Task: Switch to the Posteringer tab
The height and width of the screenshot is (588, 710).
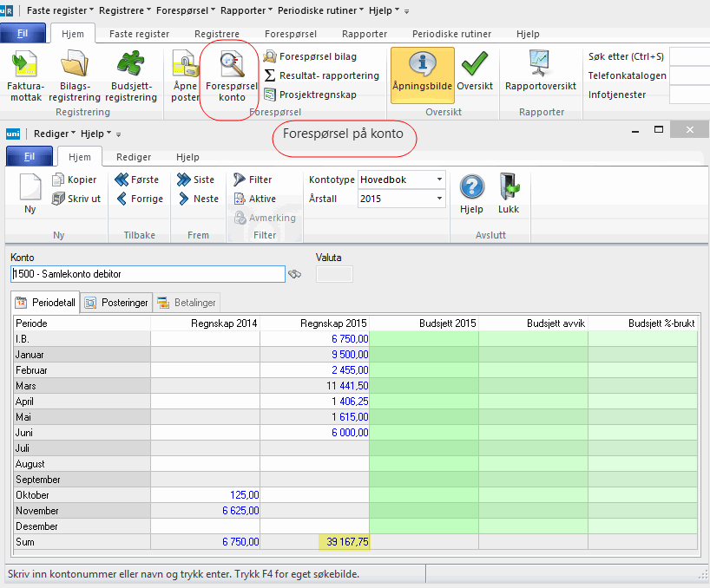Action: pos(117,303)
